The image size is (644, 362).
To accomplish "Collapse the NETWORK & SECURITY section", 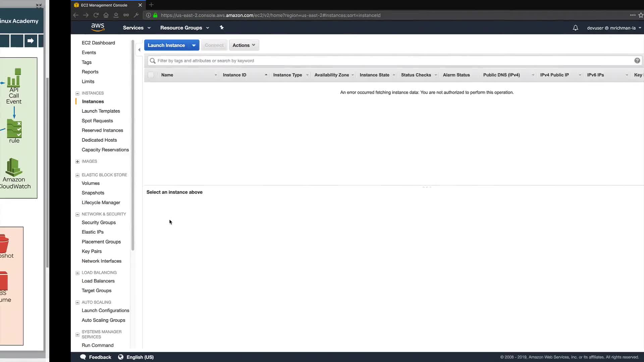I will click(x=77, y=214).
